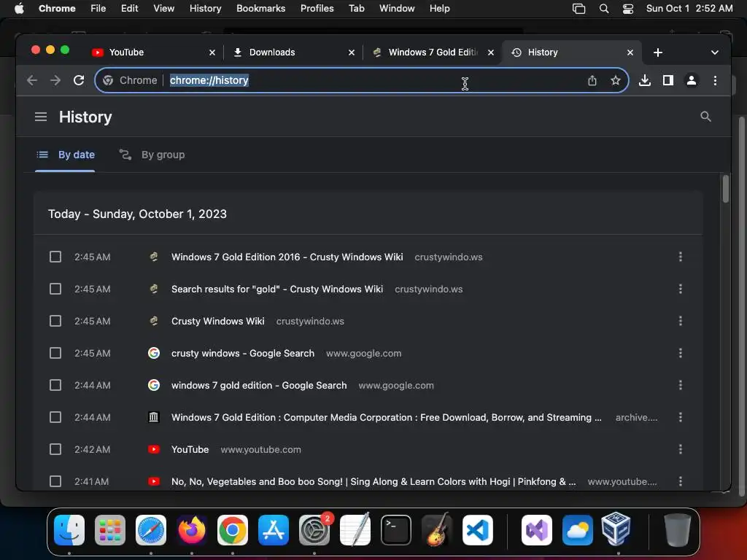Open Search results for "gold" link
747x560 pixels.
(x=276, y=289)
